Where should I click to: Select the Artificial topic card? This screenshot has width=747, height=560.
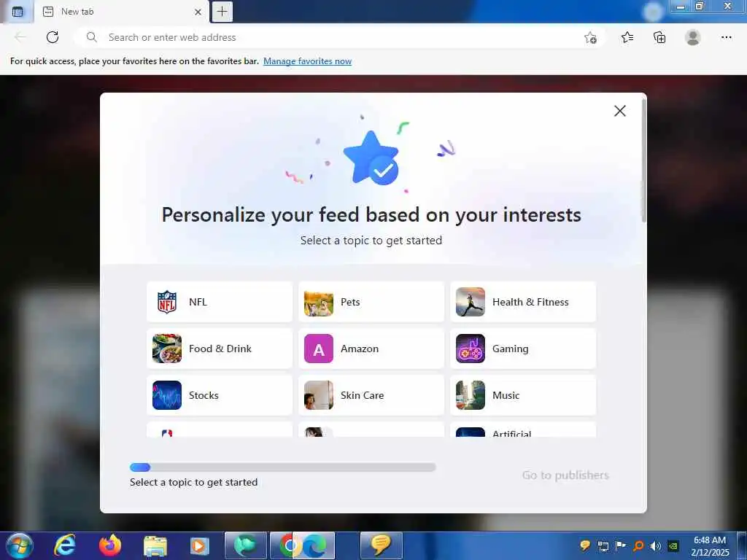(523, 430)
